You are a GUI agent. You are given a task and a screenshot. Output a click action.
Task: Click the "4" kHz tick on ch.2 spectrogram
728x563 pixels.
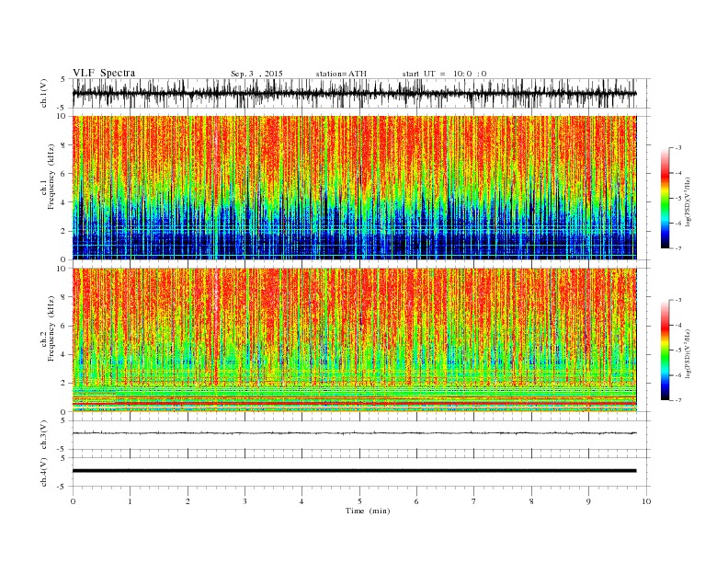[64, 355]
